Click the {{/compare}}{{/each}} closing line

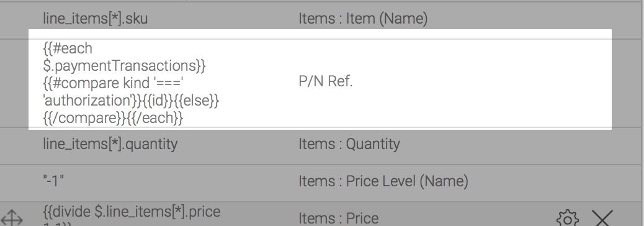(113, 118)
